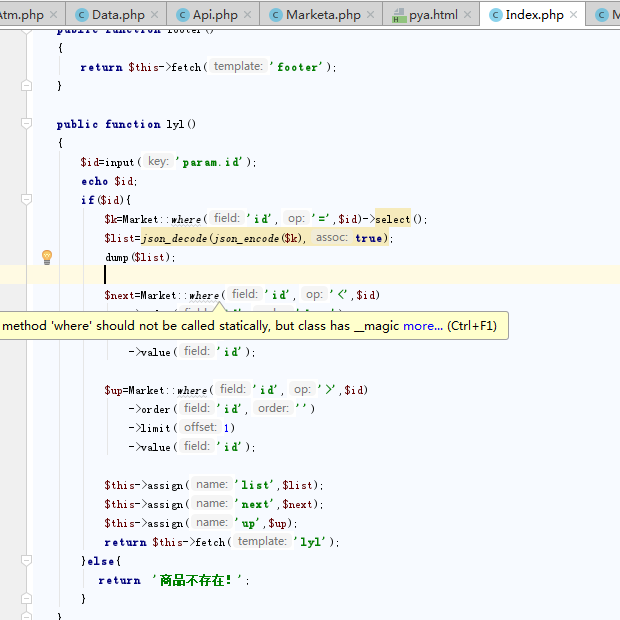Click the assign 'next' line
The width and height of the screenshot is (620, 620).
214,504
